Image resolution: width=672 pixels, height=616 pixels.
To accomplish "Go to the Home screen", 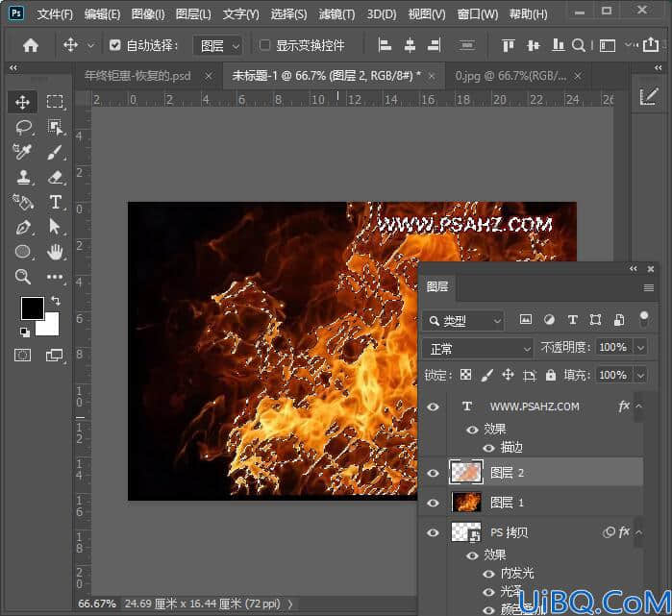I will point(31,45).
